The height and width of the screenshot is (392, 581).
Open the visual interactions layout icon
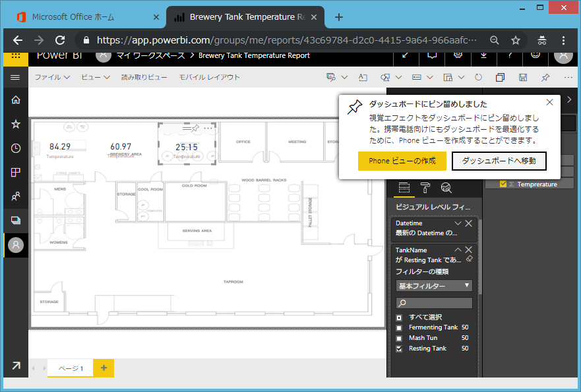tap(448, 77)
